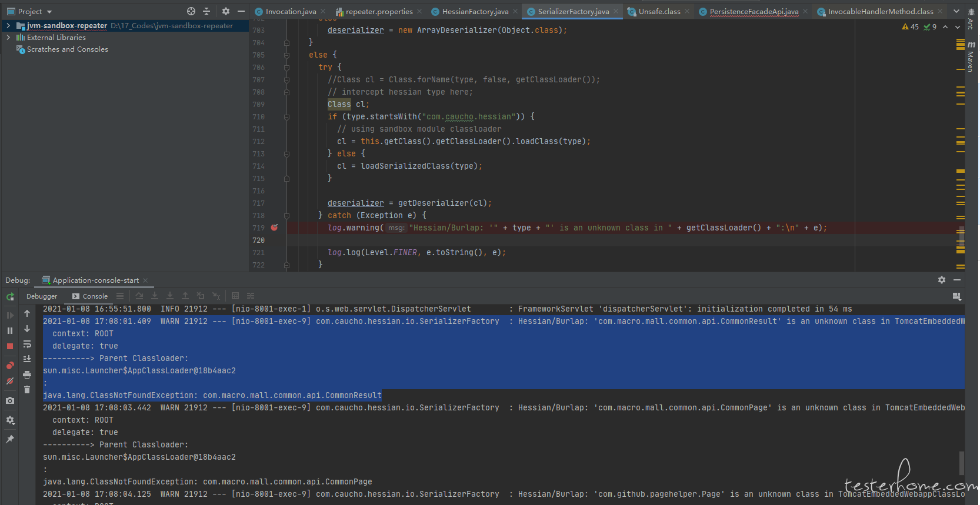Viewport: 980px width, 505px height.
Task: Collapse code fold at line 706
Action: coord(286,67)
